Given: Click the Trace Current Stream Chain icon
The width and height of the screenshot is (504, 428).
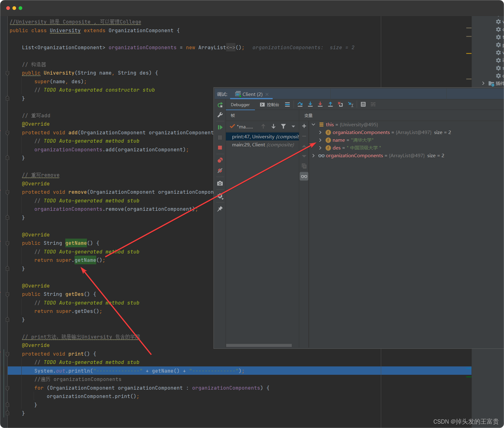Looking at the screenshot, I should 373,105.
